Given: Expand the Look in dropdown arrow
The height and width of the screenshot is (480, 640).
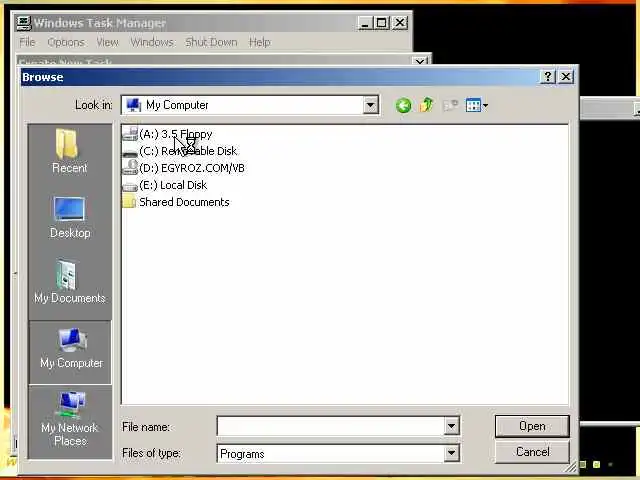Looking at the screenshot, I should (x=370, y=105).
